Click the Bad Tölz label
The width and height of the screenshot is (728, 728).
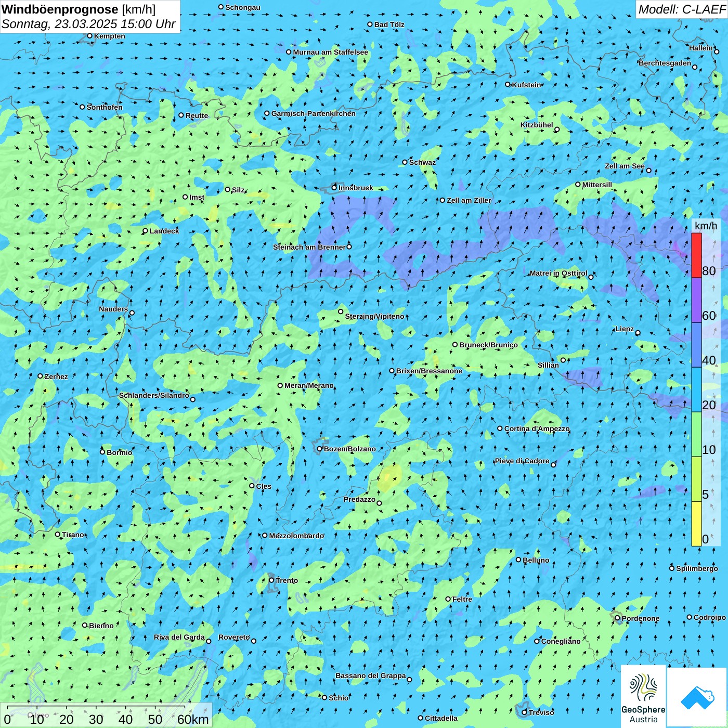click(x=389, y=24)
